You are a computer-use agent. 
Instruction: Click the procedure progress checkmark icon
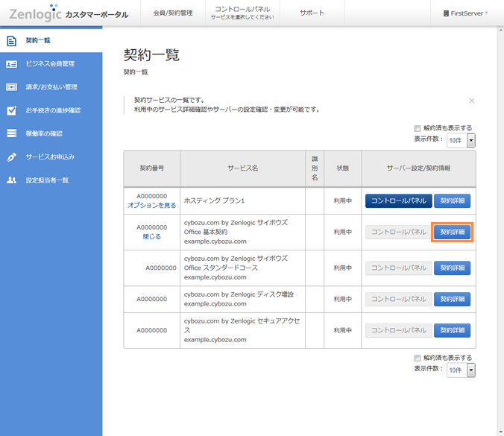click(x=11, y=110)
